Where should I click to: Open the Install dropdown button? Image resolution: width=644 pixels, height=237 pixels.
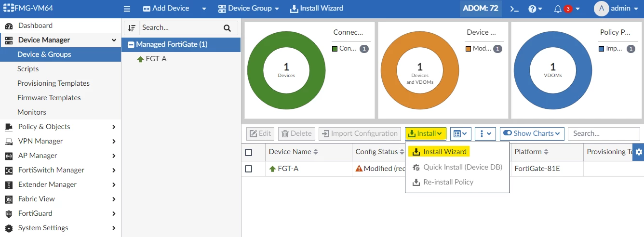click(426, 133)
